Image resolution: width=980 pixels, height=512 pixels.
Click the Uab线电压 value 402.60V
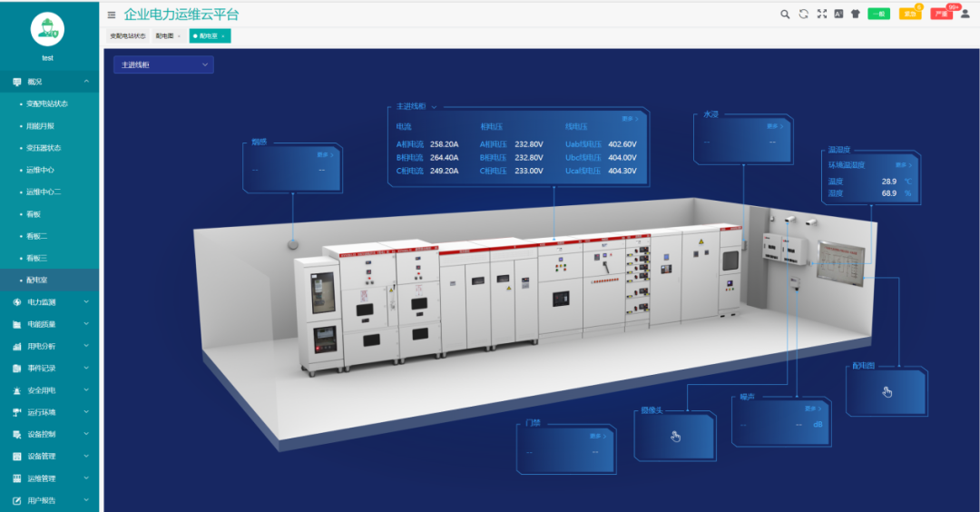[622, 144]
